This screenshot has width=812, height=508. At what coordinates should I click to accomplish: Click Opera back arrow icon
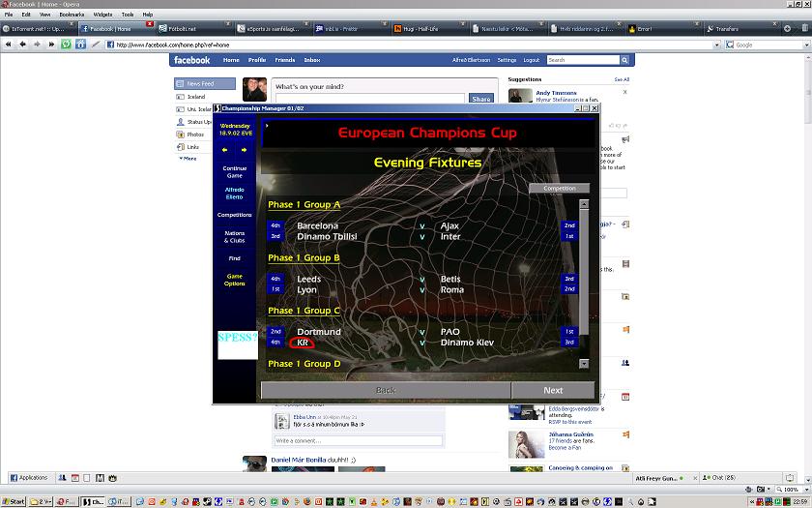tap(23, 45)
